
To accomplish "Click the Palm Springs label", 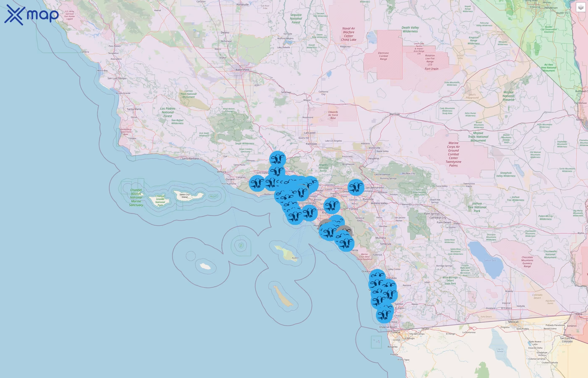I will coord(432,214).
